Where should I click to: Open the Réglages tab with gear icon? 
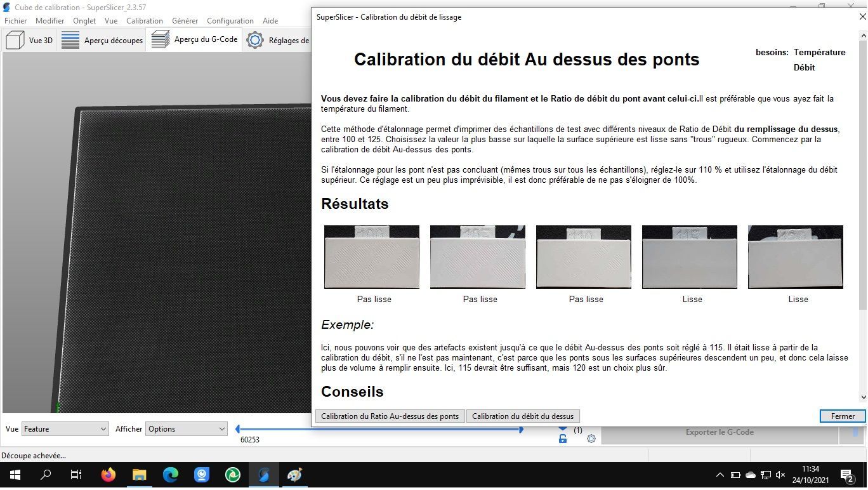(277, 40)
